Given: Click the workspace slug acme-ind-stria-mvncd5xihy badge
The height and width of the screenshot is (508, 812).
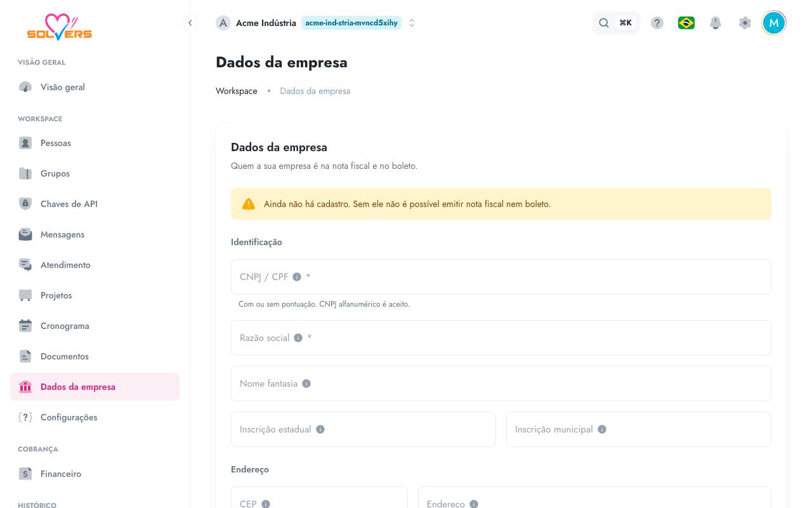Looking at the screenshot, I should click(x=351, y=23).
